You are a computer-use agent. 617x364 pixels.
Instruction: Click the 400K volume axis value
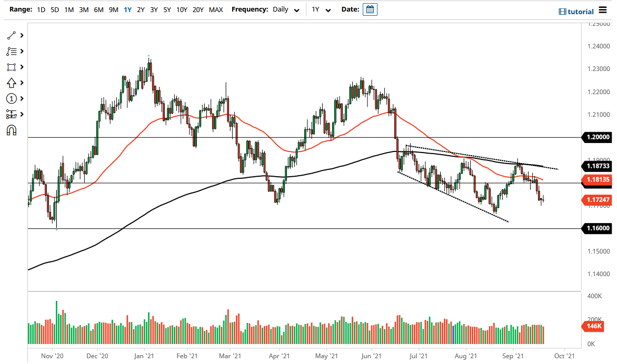pos(594,296)
